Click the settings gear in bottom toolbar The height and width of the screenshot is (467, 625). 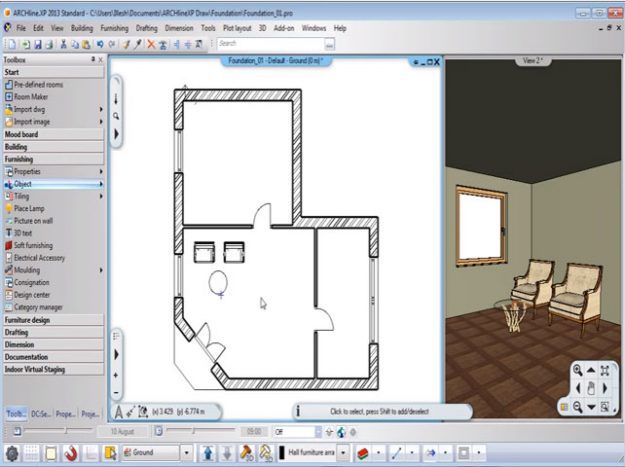(11, 454)
